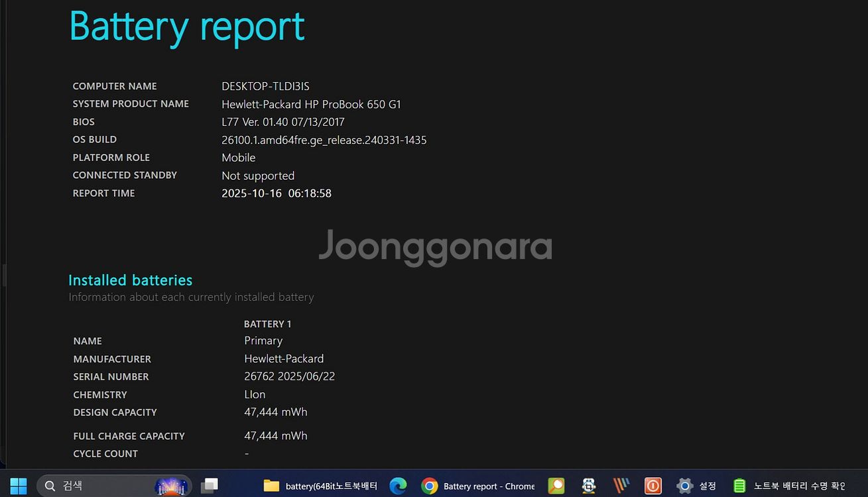Switch to Battery report Chrome window

[478, 486]
